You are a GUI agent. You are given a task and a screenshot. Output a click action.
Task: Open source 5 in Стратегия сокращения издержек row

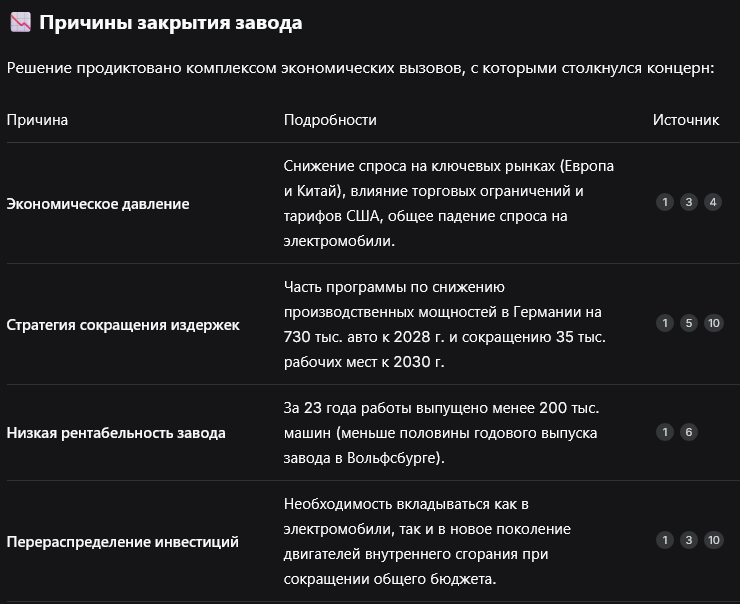689,323
